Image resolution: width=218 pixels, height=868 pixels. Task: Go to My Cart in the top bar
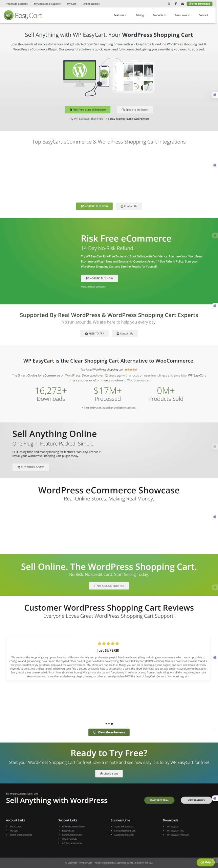click(71, 4)
